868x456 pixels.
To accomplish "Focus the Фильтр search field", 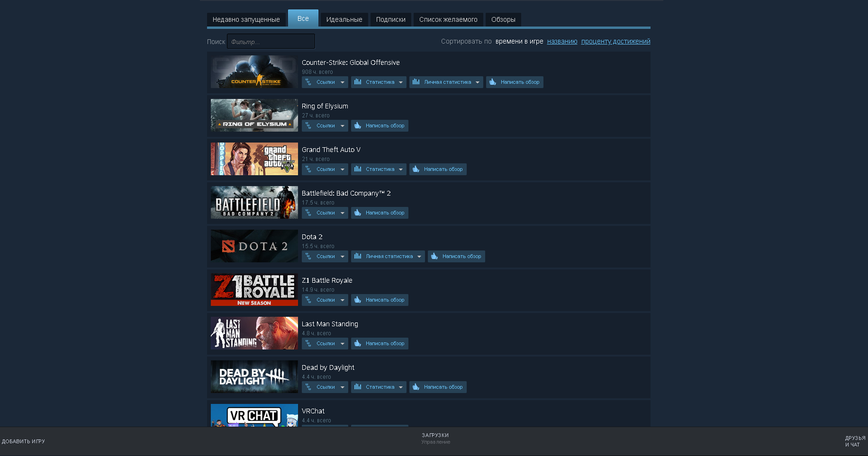I will (x=271, y=41).
